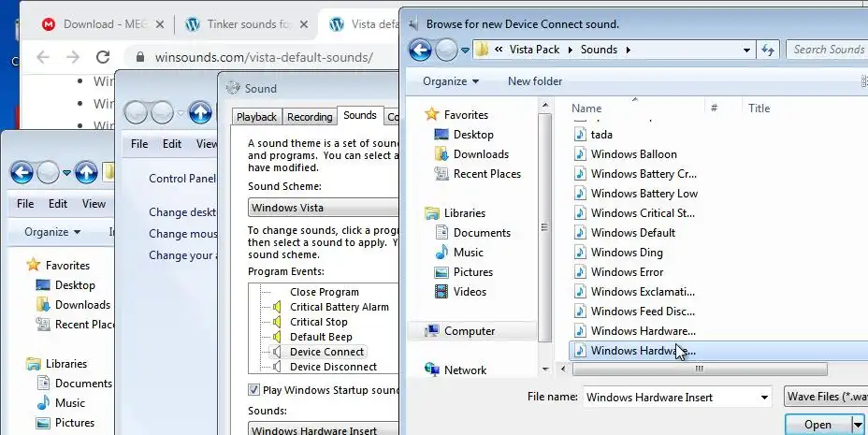Screen dimensions: 868x435
Task: Select Windows Feed Disc... sound file
Action: 643,312
